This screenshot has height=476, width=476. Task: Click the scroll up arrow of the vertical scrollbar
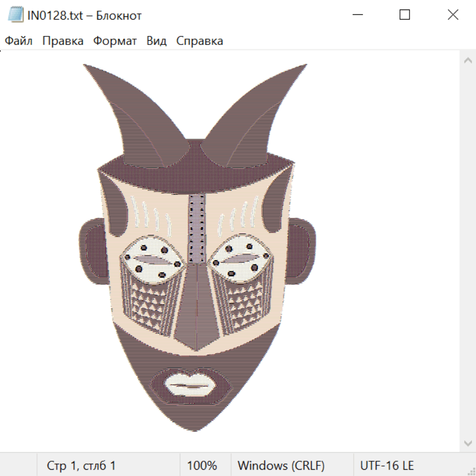[x=468, y=60]
